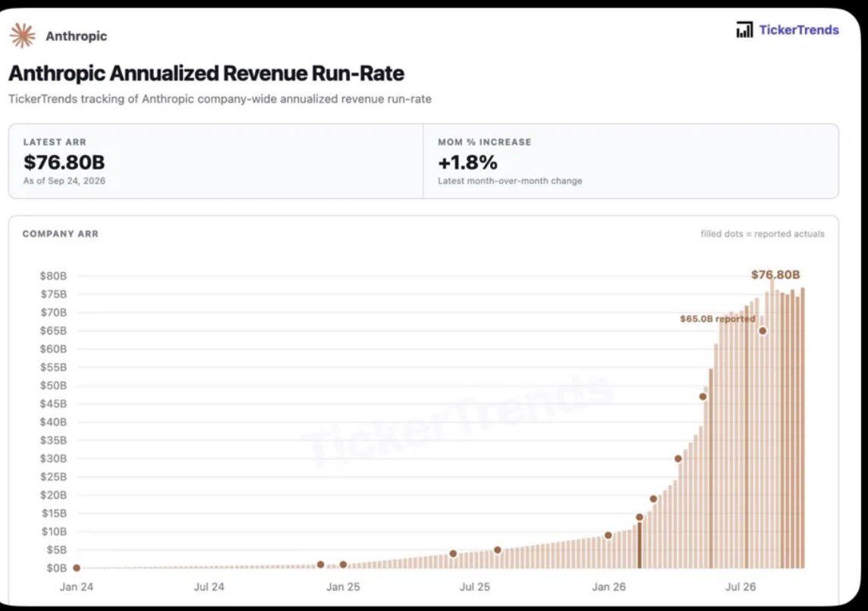This screenshot has height=611, width=868.
Task: Click the reported dot near $19B
Action: pos(653,499)
